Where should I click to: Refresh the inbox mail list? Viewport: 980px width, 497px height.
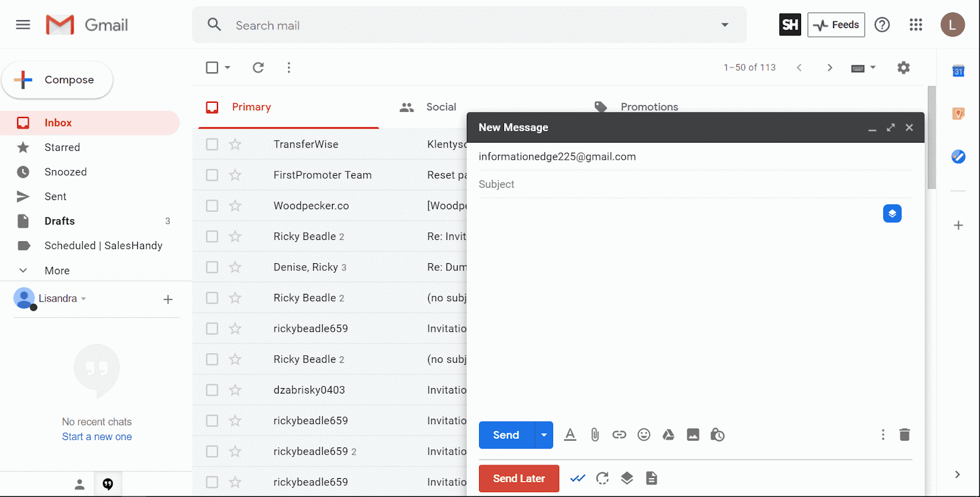[258, 67]
